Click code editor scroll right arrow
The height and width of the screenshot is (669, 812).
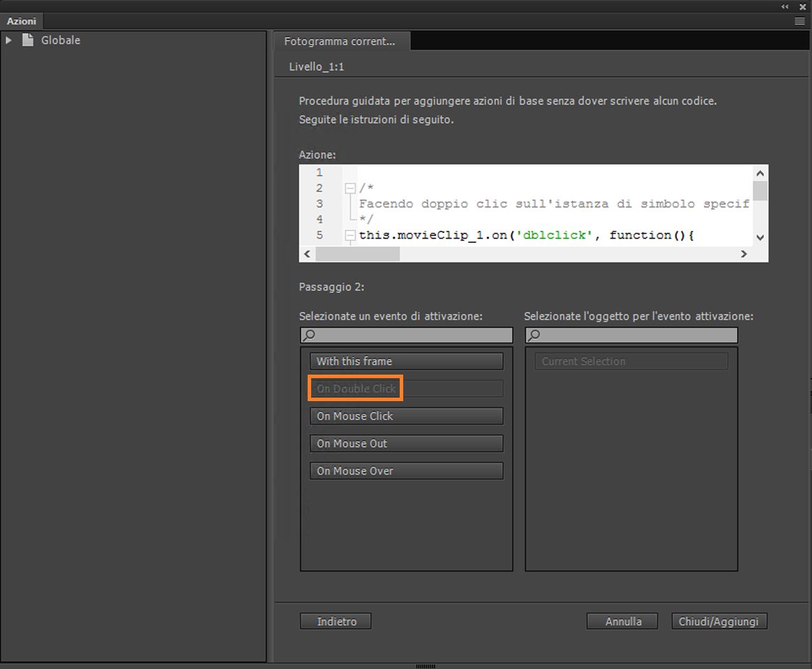pyautogui.click(x=744, y=254)
